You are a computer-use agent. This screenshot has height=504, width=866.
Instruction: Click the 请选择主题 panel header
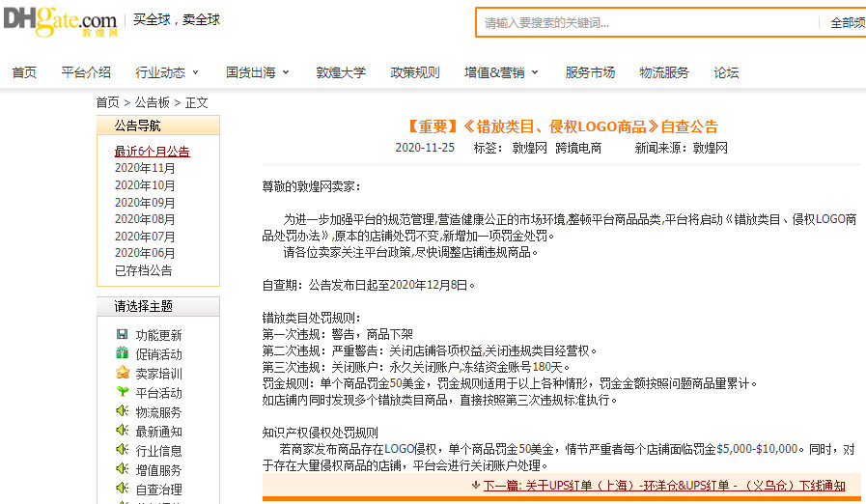[158, 307]
